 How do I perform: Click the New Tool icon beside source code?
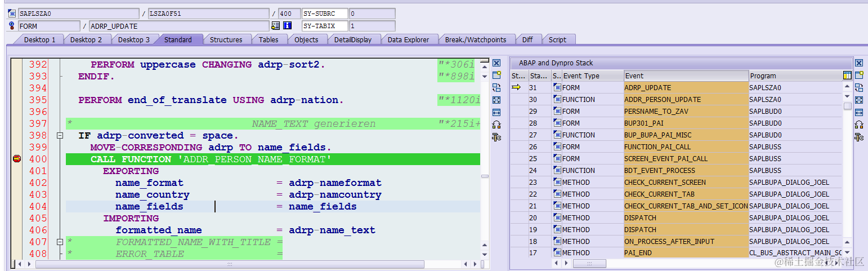point(496,75)
